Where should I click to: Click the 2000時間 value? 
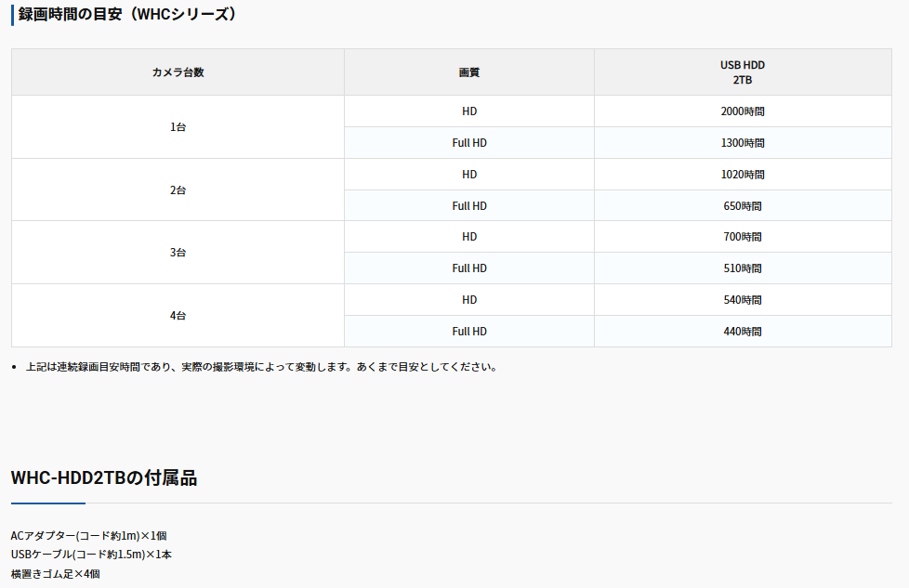743,111
